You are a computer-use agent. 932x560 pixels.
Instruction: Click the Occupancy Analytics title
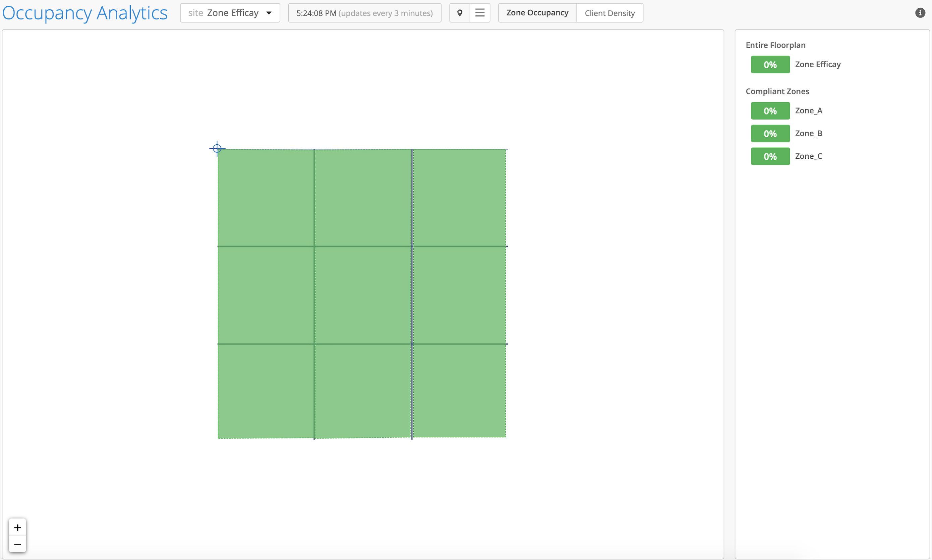click(85, 13)
